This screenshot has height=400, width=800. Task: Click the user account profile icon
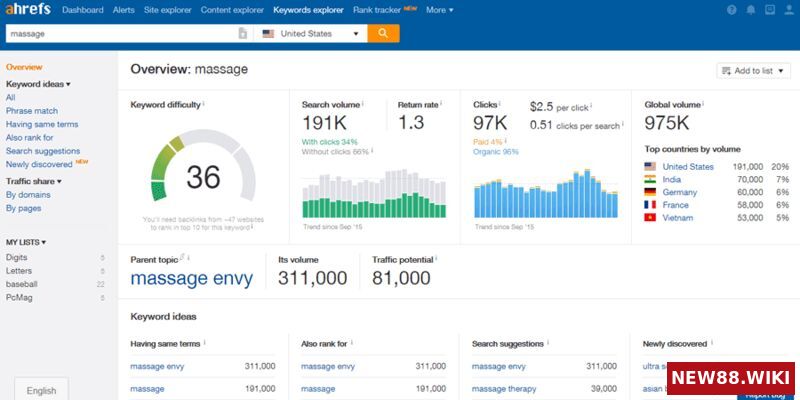tap(789, 10)
